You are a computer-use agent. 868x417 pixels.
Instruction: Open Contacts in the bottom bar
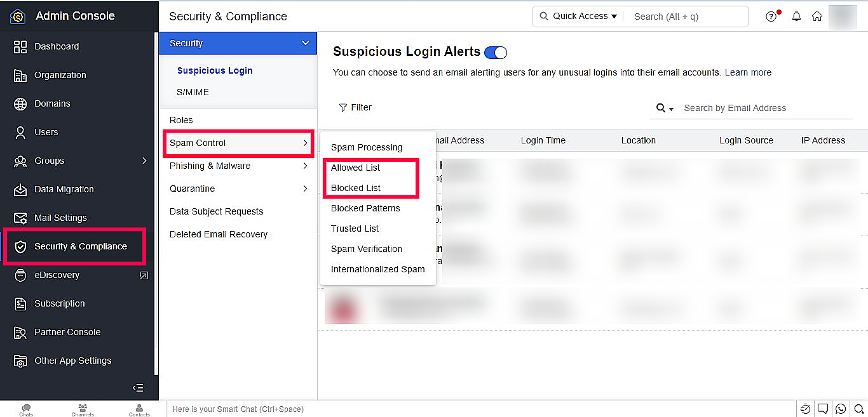[x=139, y=409]
